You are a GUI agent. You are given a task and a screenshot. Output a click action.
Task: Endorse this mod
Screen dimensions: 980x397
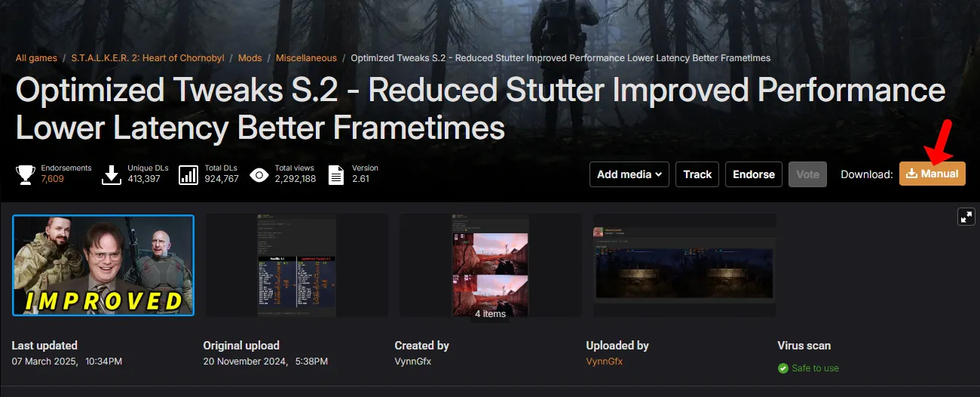754,174
